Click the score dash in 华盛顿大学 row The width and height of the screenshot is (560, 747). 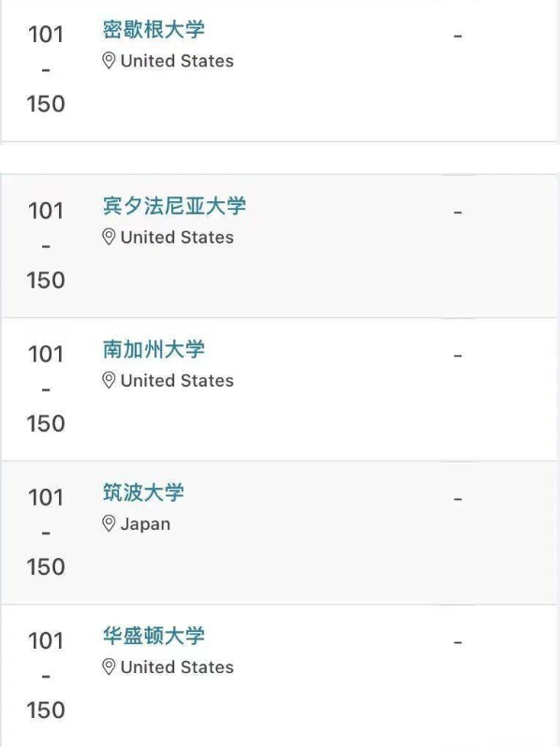click(458, 643)
